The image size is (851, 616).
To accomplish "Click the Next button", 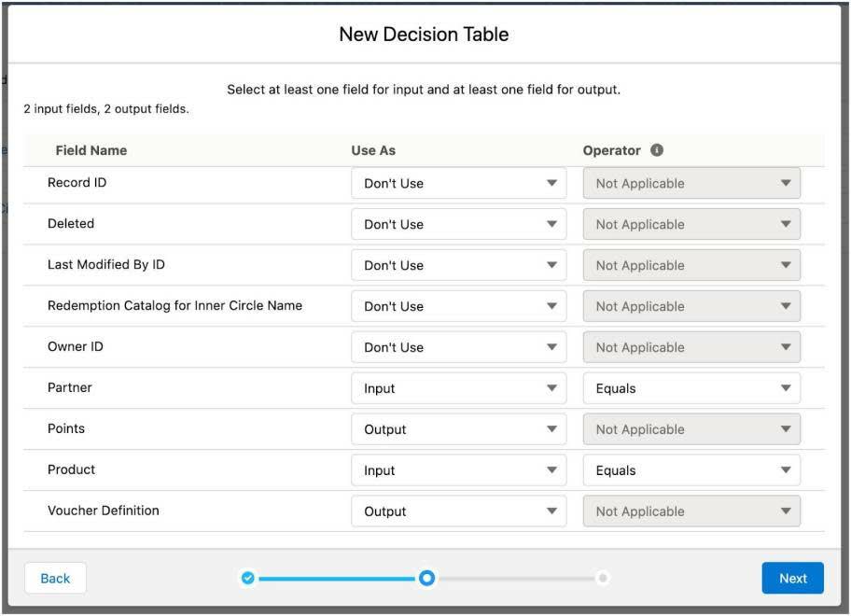I will click(x=792, y=578).
